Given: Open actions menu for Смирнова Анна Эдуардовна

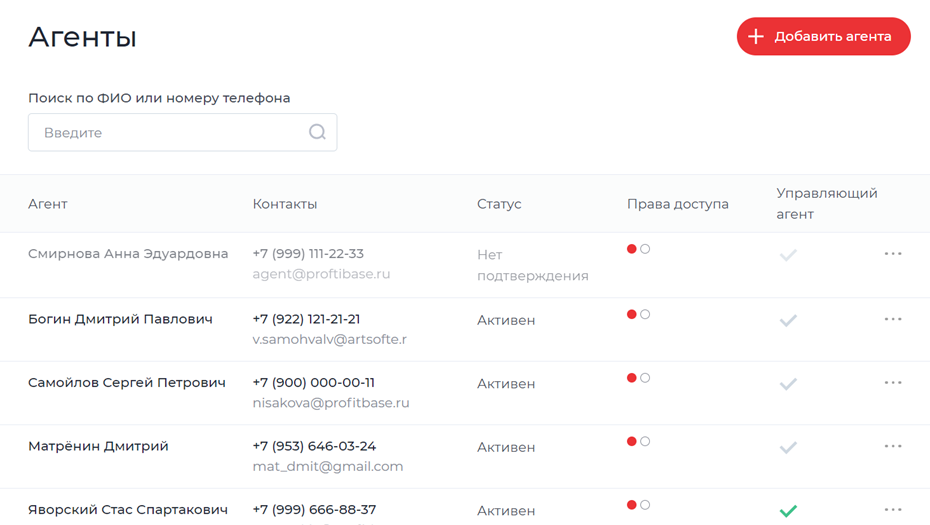Looking at the screenshot, I should pyautogui.click(x=893, y=254).
